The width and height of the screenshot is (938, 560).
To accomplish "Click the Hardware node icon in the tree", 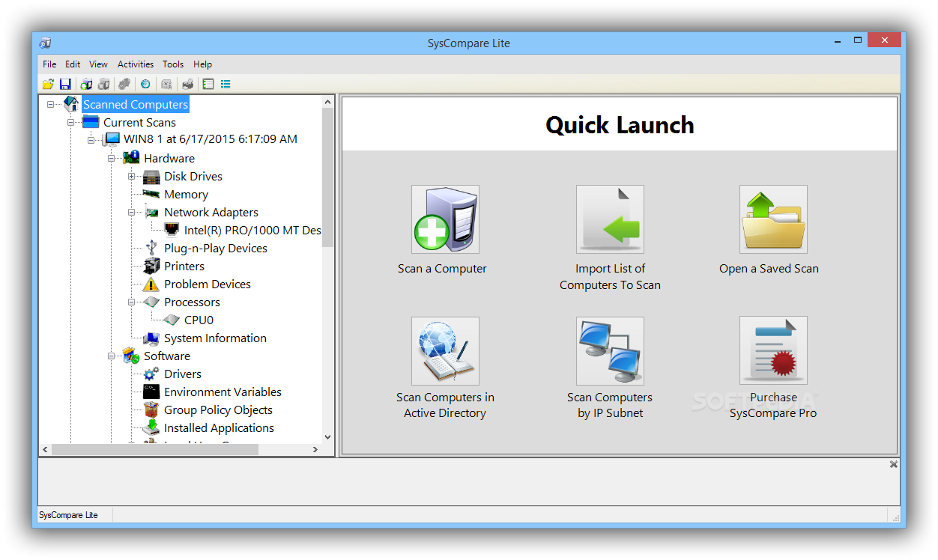I will [131, 158].
